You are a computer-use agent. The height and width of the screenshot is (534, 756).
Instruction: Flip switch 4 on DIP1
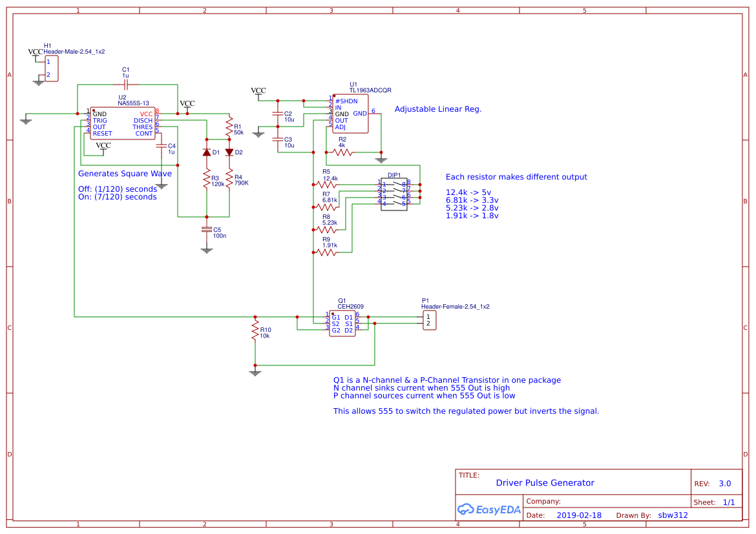(397, 203)
